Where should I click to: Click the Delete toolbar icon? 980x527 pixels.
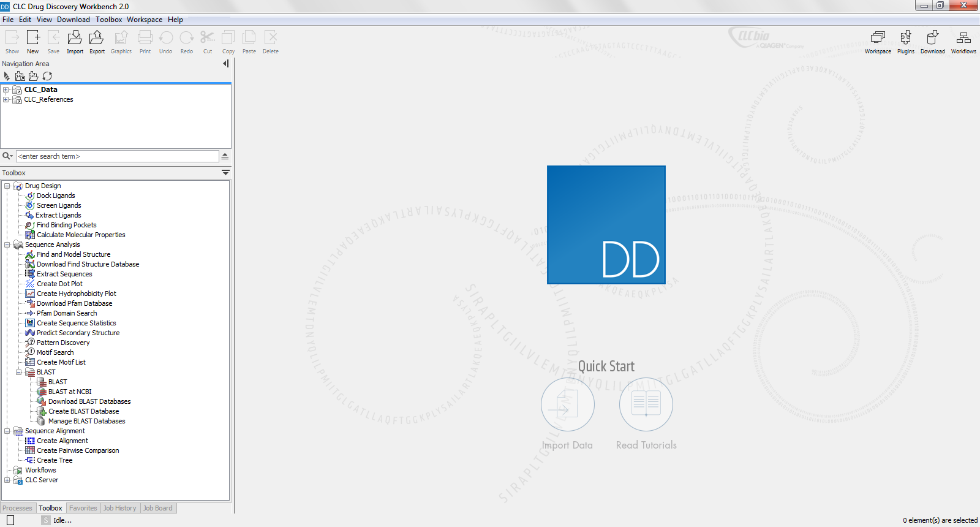271,38
